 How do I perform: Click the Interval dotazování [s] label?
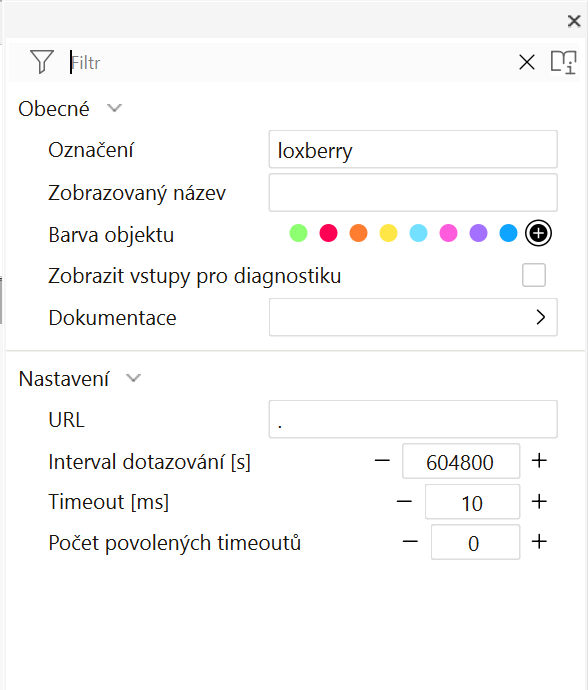click(x=150, y=462)
